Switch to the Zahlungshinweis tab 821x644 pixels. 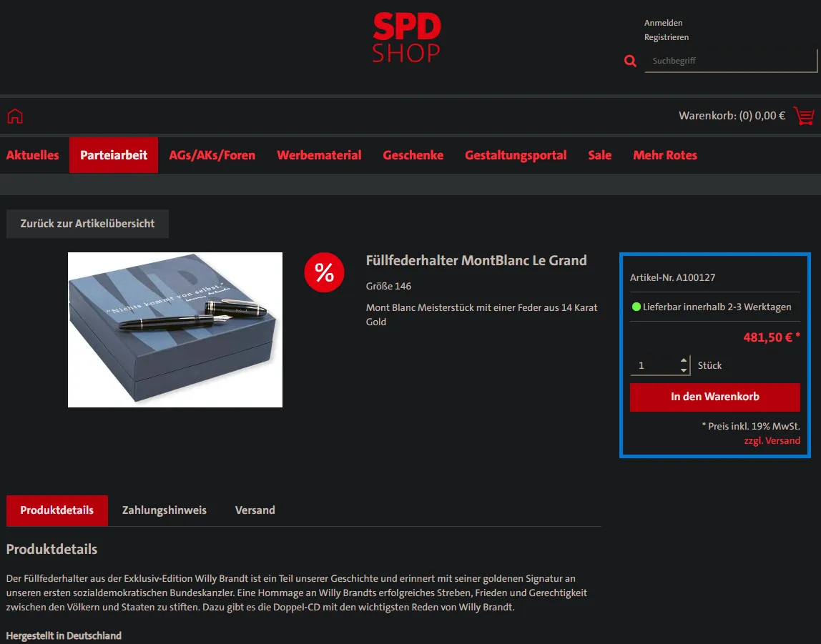click(x=164, y=510)
